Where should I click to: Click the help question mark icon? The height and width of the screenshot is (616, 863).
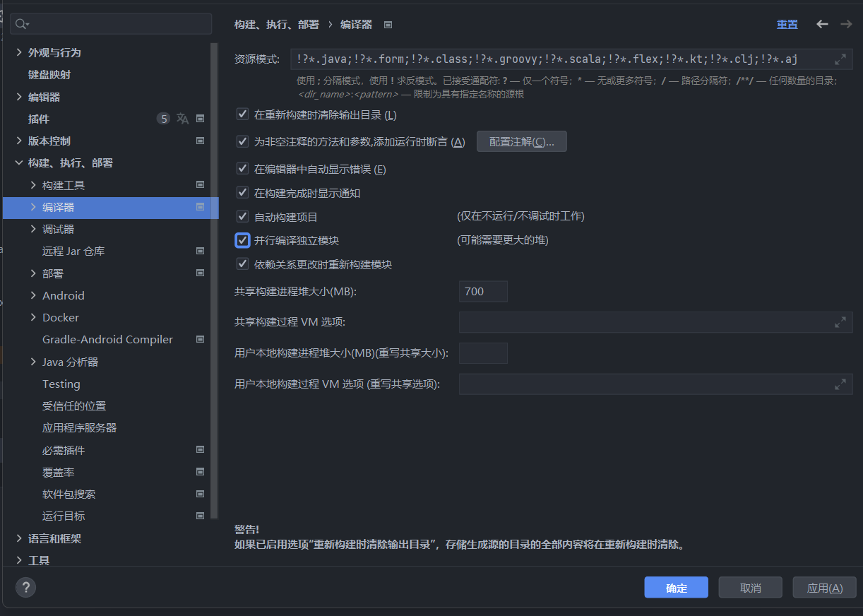pos(25,587)
